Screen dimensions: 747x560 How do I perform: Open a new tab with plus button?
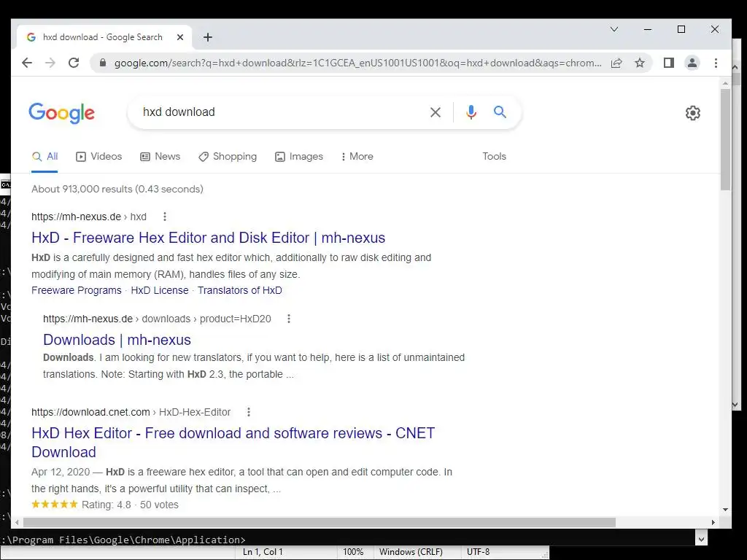pos(208,37)
